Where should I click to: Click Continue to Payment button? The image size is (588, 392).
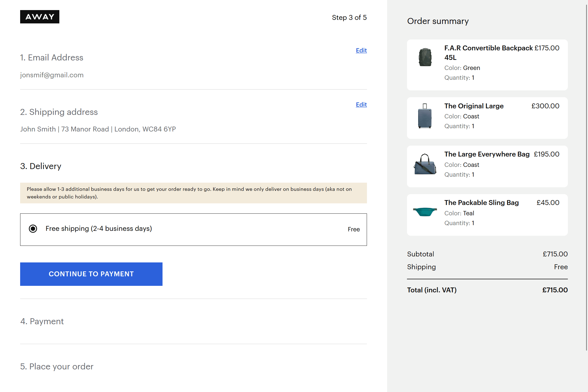coord(91,274)
